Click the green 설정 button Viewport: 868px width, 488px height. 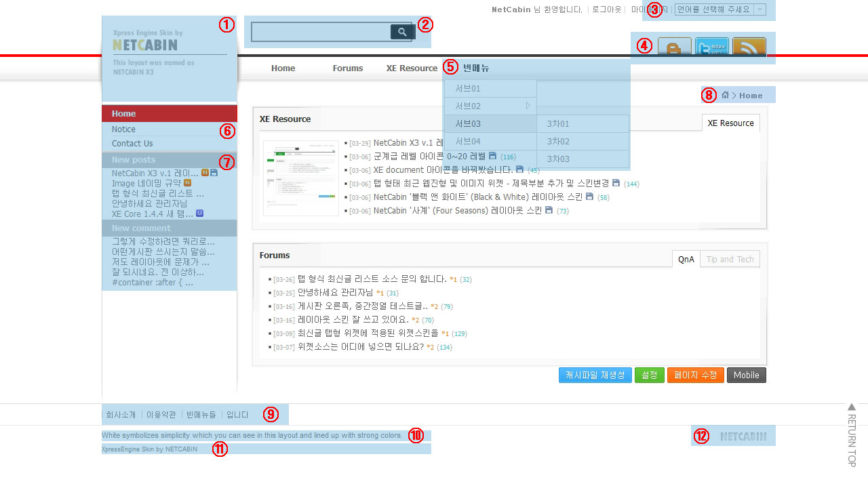[650, 375]
